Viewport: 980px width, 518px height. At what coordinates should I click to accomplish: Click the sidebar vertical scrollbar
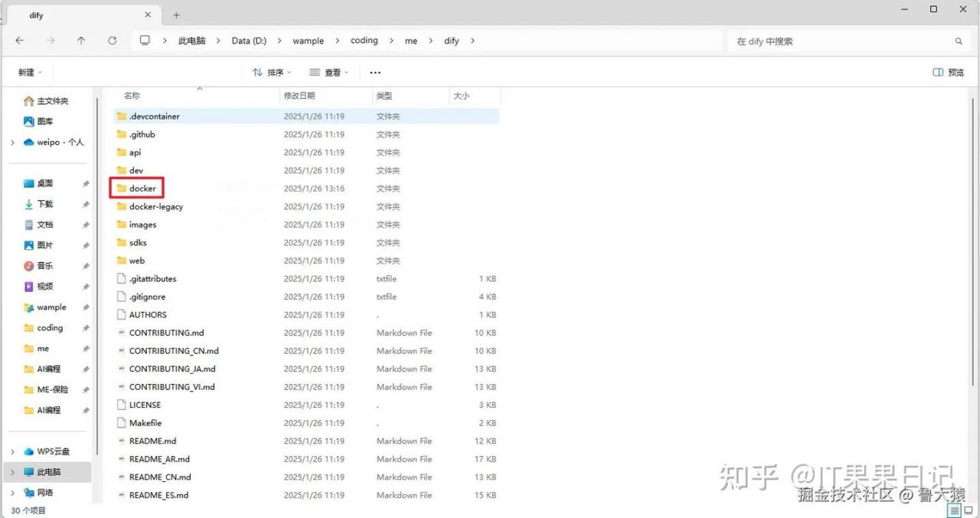click(97, 276)
